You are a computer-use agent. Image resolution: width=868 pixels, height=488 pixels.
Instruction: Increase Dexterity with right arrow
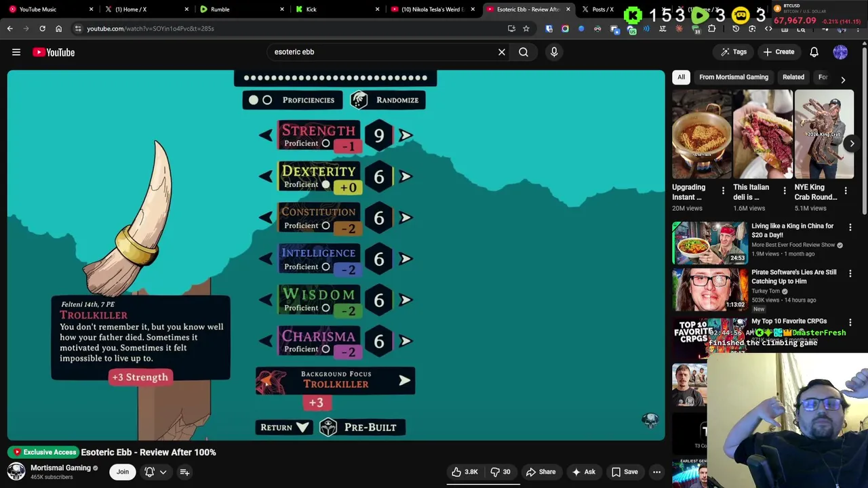[406, 176]
